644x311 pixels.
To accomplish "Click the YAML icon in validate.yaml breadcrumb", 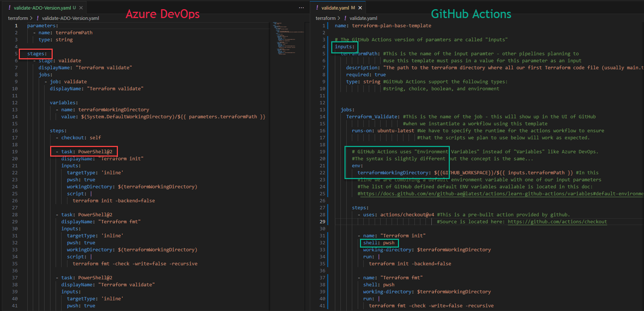I will 345,18.
